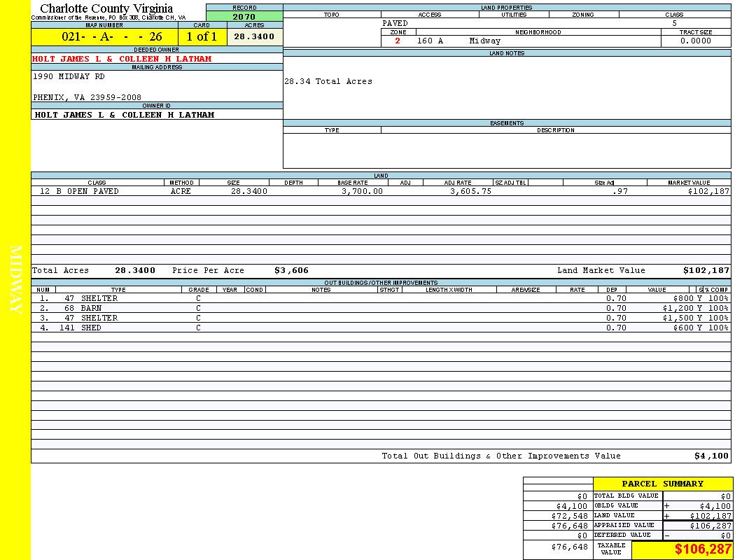Select the land row '12 B OPEN PAVED'

pos(79,191)
